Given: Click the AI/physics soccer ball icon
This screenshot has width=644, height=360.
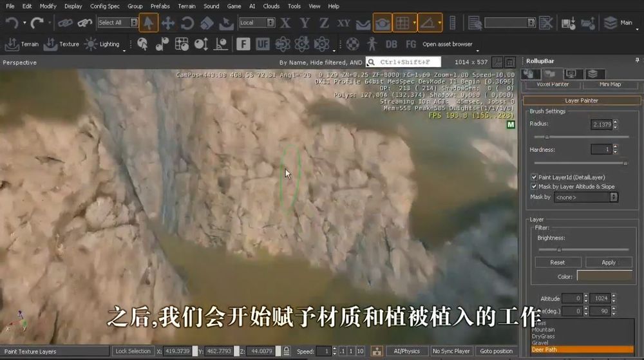Looking at the screenshot, I should [352, 44].
